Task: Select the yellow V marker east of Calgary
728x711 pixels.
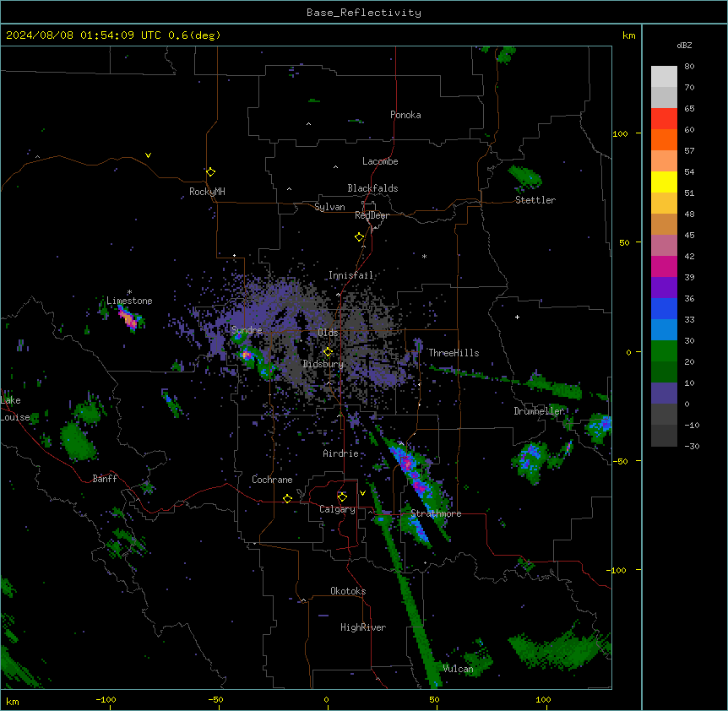Action: click(x=362, y=493)
